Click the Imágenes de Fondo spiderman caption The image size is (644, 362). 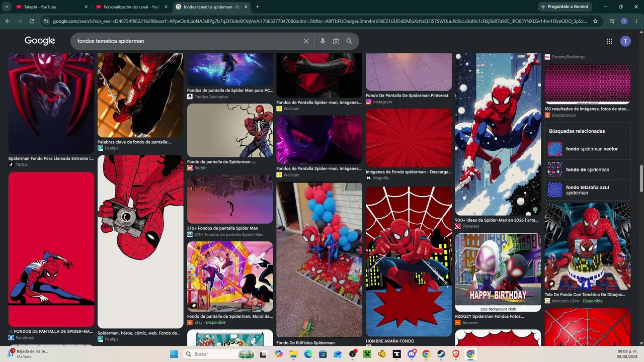tap(409, 172)
